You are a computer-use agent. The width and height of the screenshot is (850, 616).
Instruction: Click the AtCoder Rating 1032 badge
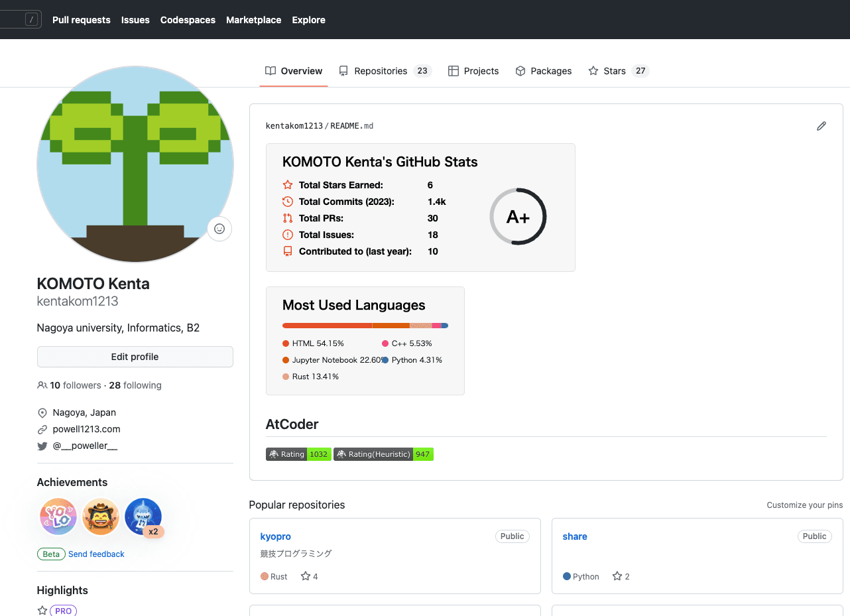pyautogui.click(x=298, y=454)
